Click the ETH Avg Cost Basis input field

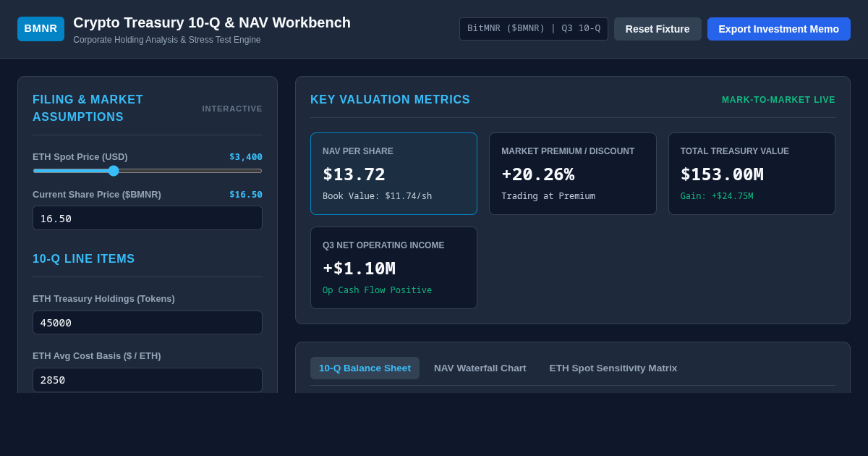tap(148, 380)
